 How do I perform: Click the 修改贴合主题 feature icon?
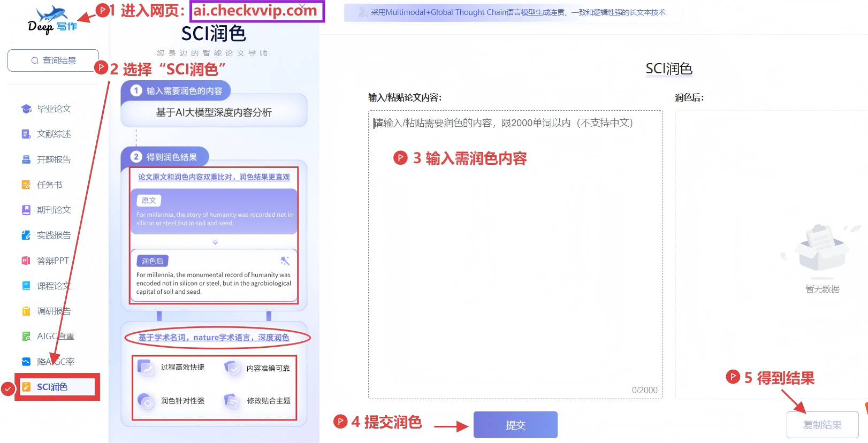[232, 401]
